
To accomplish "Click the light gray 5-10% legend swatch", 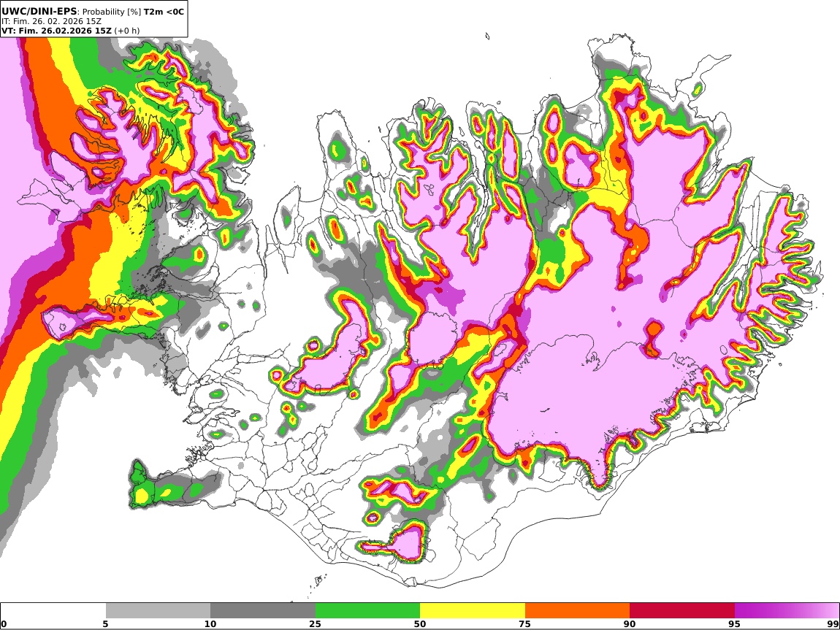I will 158,610.
